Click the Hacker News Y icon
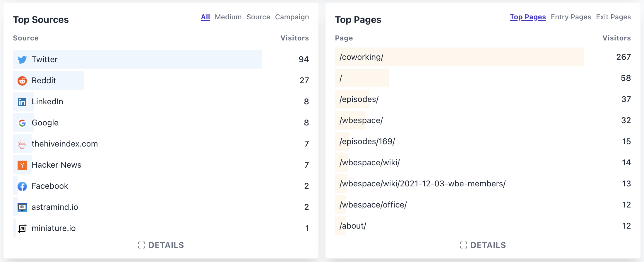 coord(22,165)
